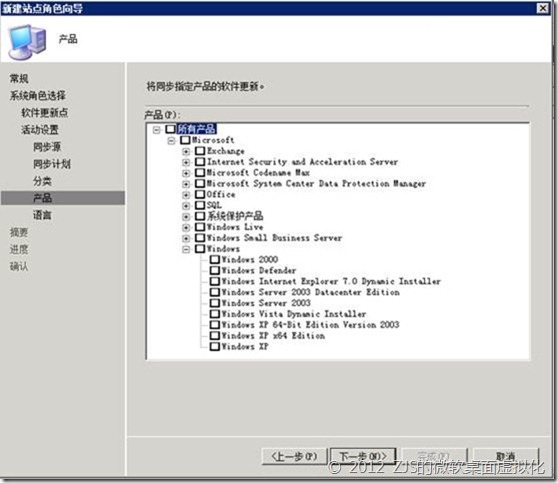This screenshot has height=483, width=558.
Task: Click the 上一步 back button
Action: point(294,456)
